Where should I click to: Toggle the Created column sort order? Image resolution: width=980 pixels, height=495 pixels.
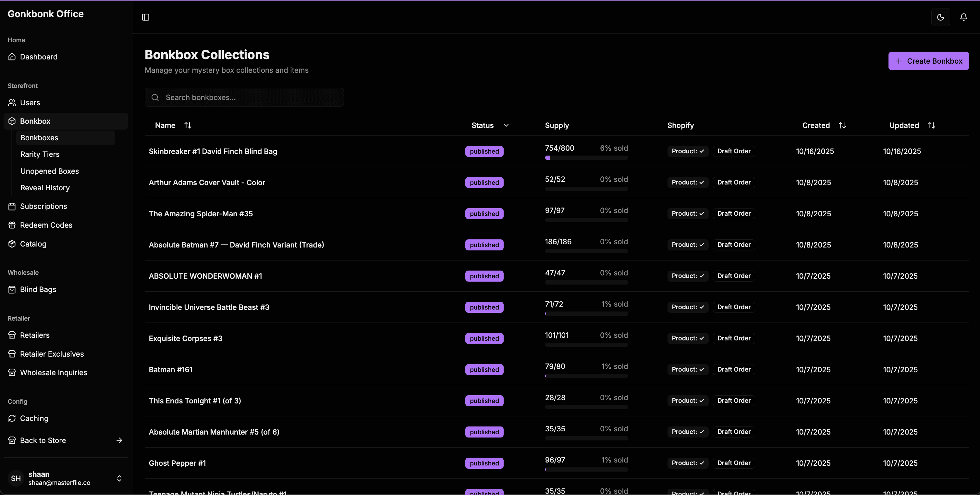click(842, 125)
